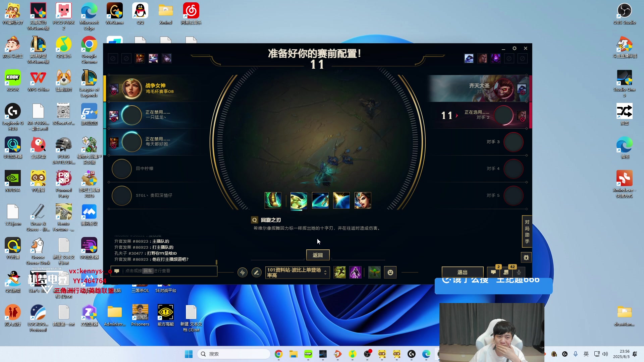Click first banned champion on right team
Image resolution: width=644 pixels, height=362 pixels.
tap(469, 58)
